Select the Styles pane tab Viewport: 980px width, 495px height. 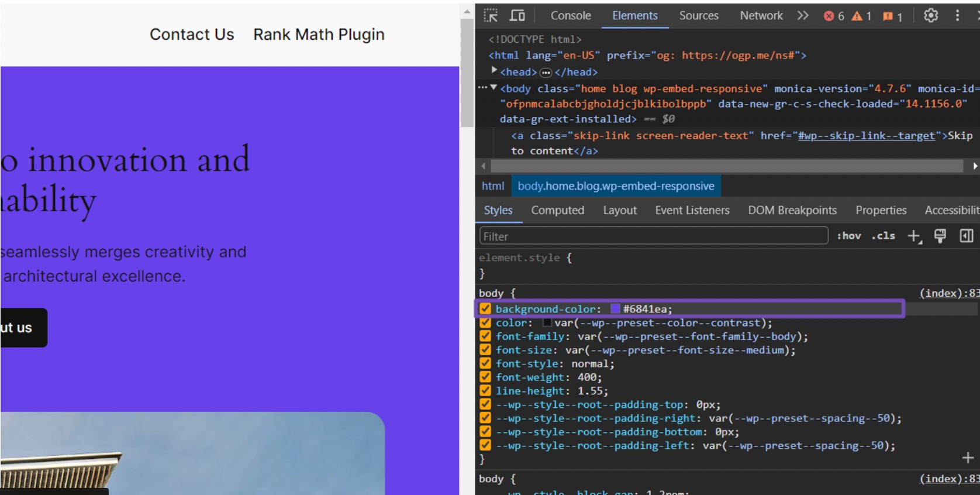[498, 210]
